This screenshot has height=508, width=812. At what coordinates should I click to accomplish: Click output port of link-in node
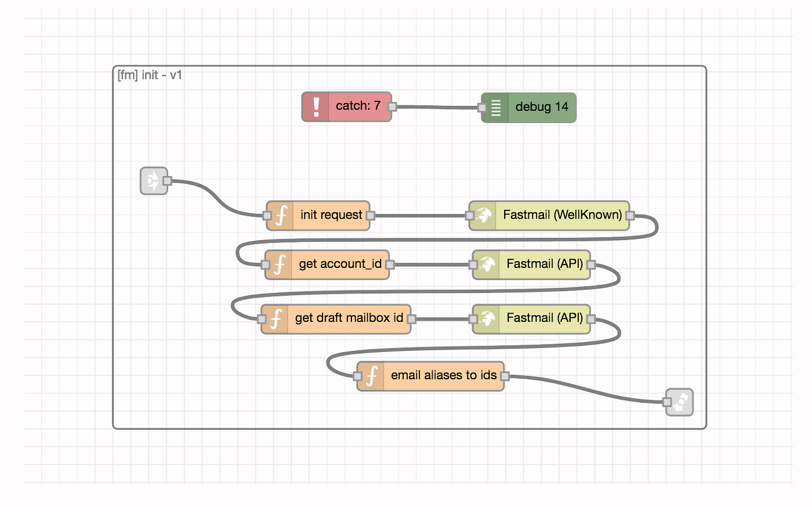(168, 181)
